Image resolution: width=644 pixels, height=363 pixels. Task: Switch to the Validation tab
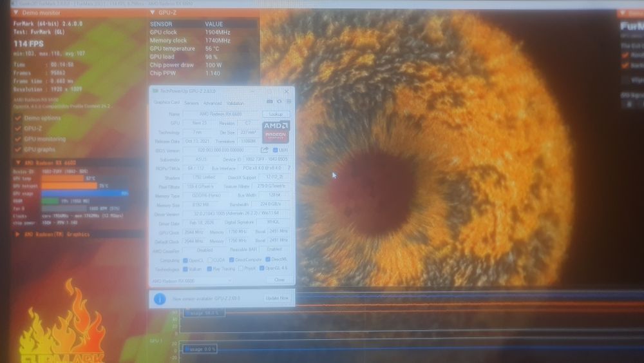[x=235, y=103]
